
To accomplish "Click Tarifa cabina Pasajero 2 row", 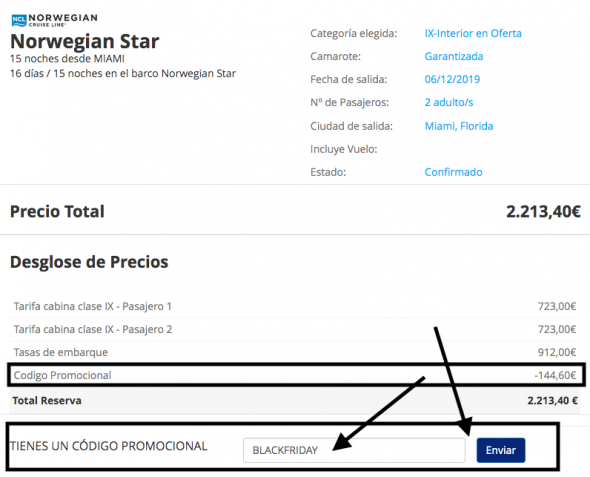I will [295, 329].
